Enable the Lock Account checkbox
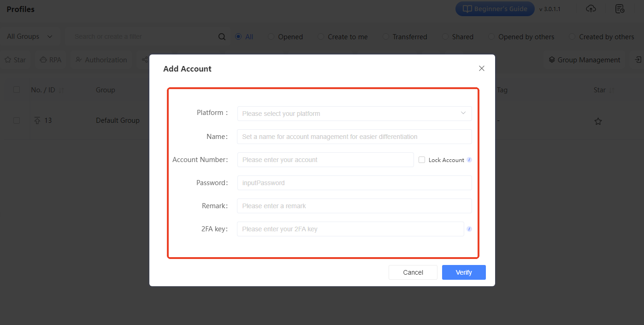 (422, 160)
